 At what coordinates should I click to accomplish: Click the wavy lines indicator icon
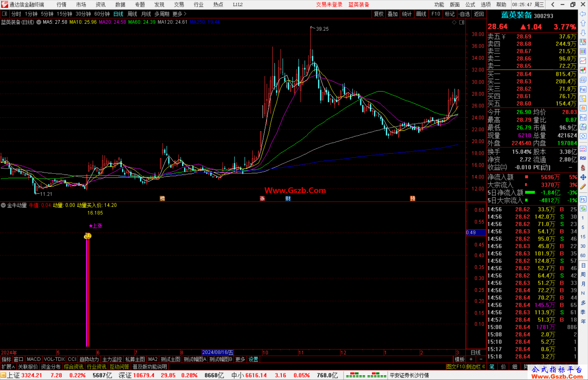pos(583,149)
